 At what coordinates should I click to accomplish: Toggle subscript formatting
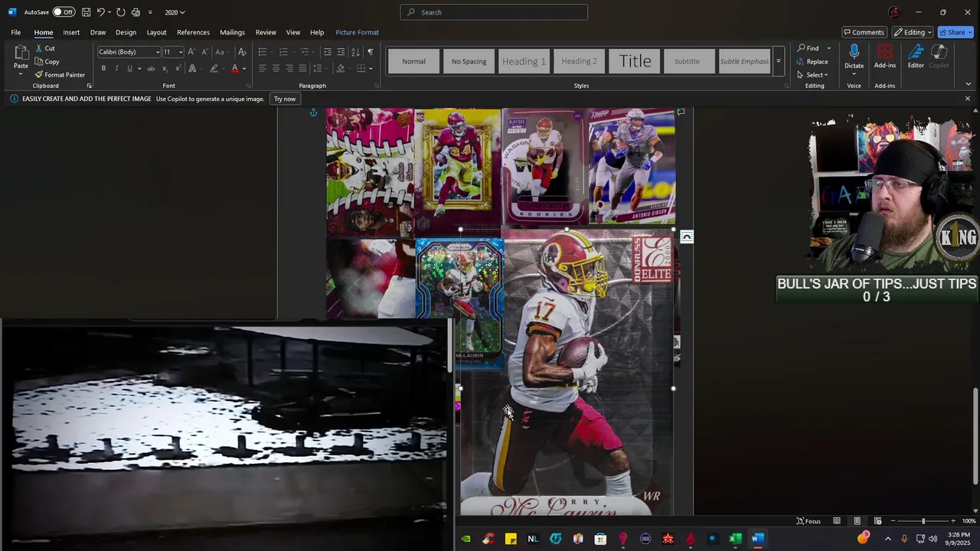164,68
